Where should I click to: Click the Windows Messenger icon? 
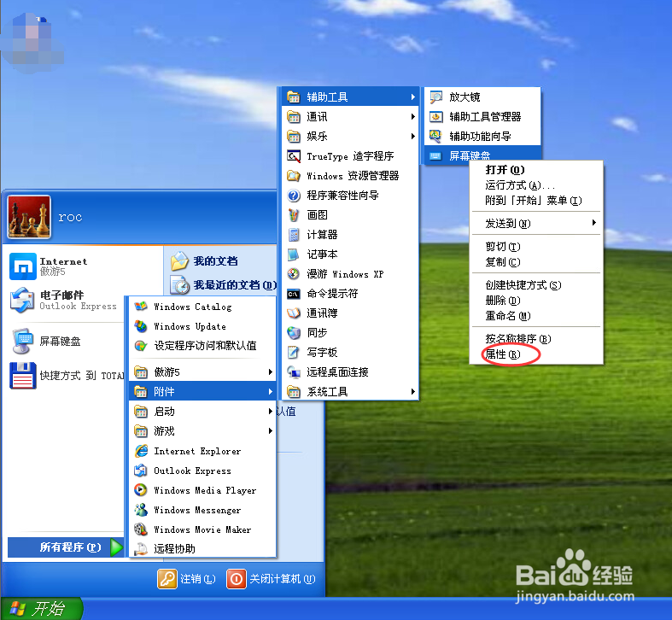(141, 510)
